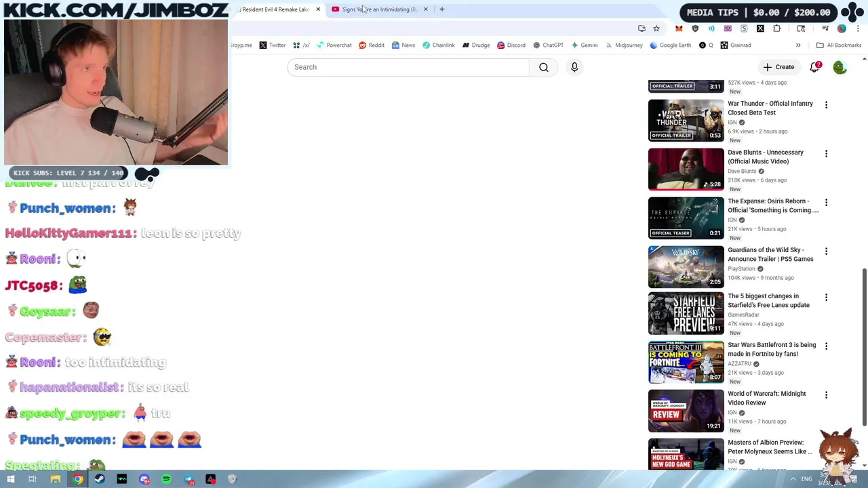Open the War Thunder Infantry Beta thumbnail

click(686, 121)
